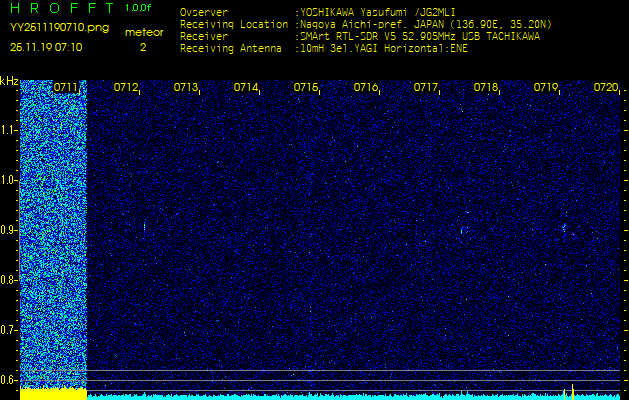Click the 'Ovserver' field label
This screenshot has width=629, height=400.
coord(204,12)
